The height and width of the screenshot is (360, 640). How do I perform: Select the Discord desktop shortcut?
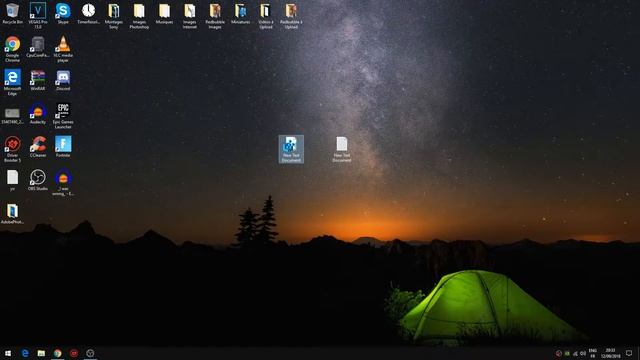pyautogui.click(x=63, y=80)
